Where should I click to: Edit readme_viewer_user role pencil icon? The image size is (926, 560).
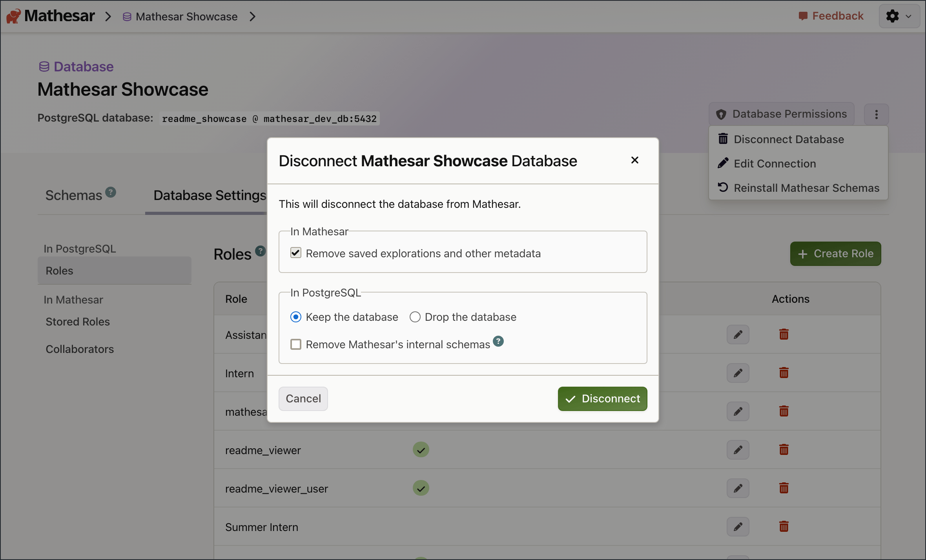738,488
